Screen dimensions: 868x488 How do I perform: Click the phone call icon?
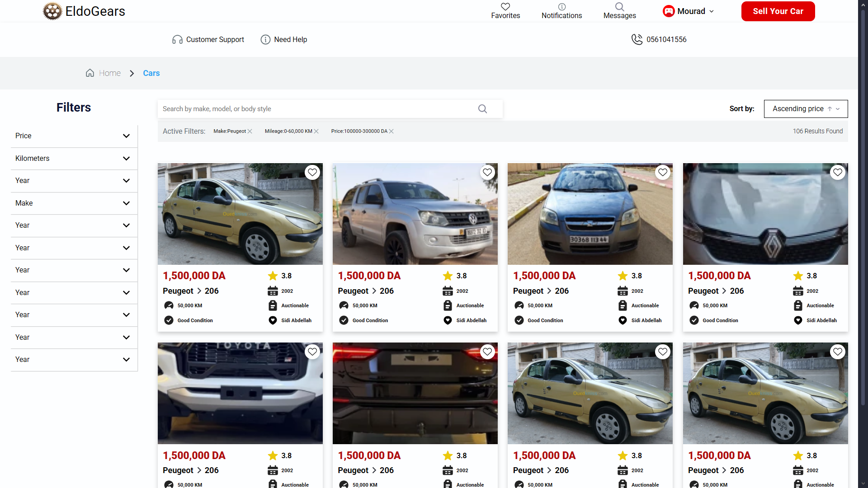[637, 40]
